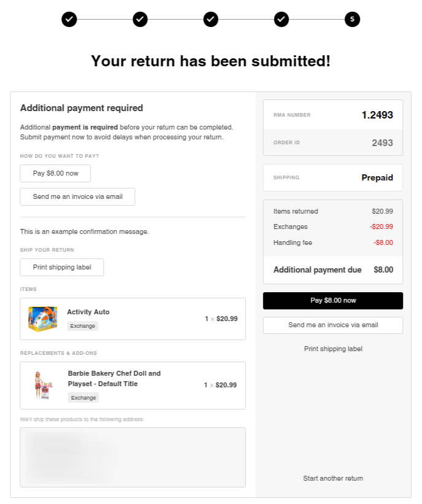
Task: Click the Additional payment due $8.00 total
Action: pos(333,269)
